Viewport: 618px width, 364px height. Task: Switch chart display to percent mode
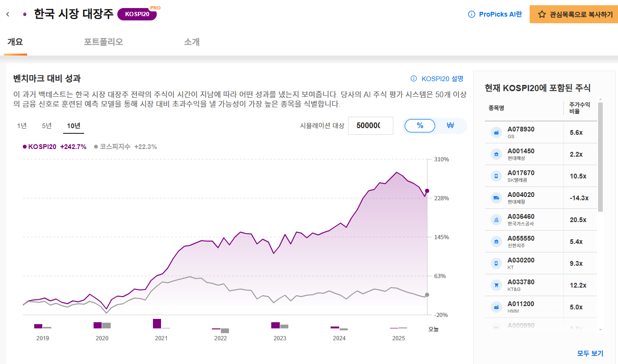click(420, 126)
